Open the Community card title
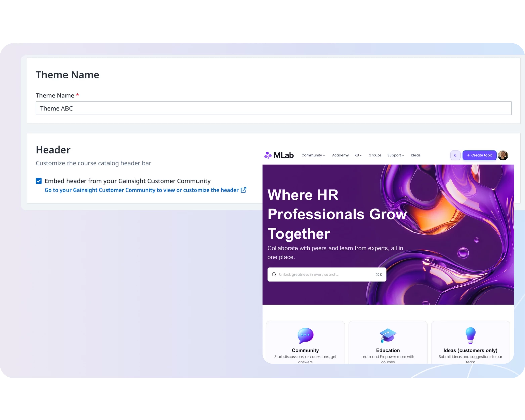 (x=305, y=350)
